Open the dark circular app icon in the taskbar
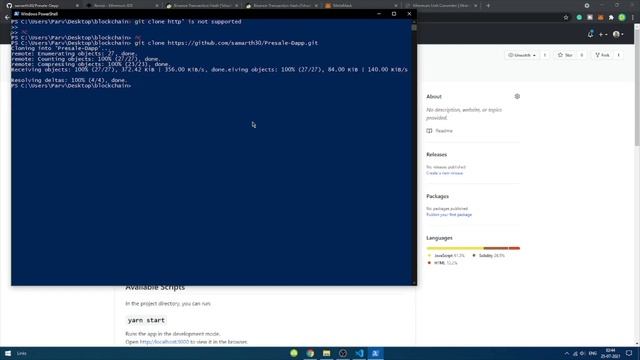The height and width of the screenshot is (360, 640). tap(343, 353)
